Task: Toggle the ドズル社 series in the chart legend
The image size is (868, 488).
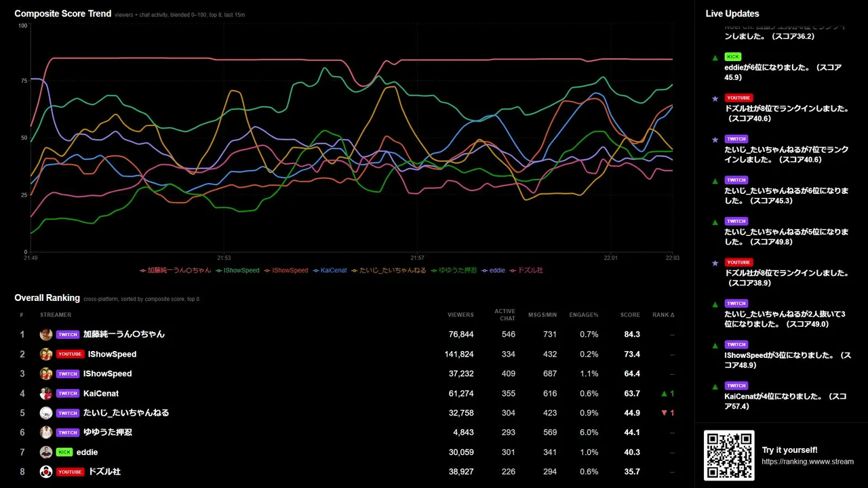Action: [526, 270]
